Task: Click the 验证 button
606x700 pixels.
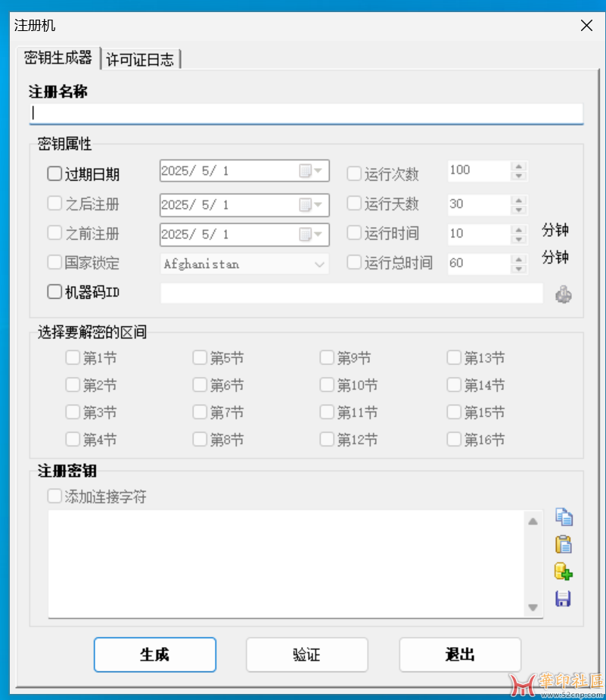Action: click(x=307, y=655)
